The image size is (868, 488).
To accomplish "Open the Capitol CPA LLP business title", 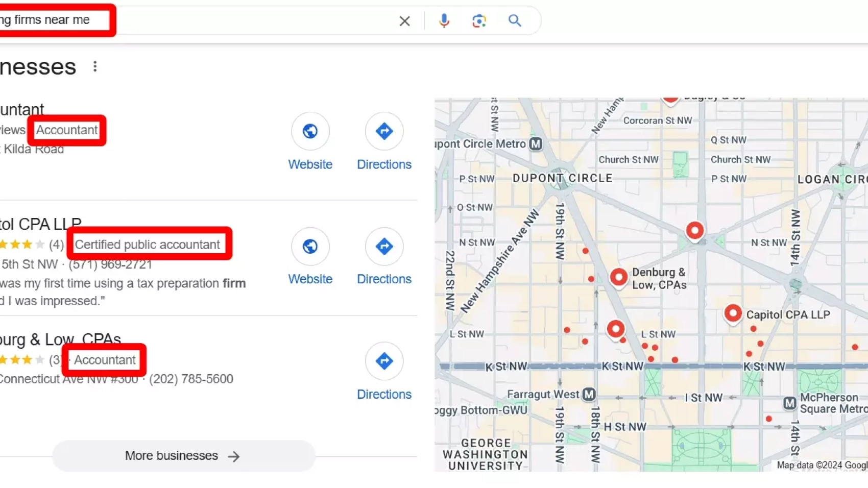I will [41, 224].
